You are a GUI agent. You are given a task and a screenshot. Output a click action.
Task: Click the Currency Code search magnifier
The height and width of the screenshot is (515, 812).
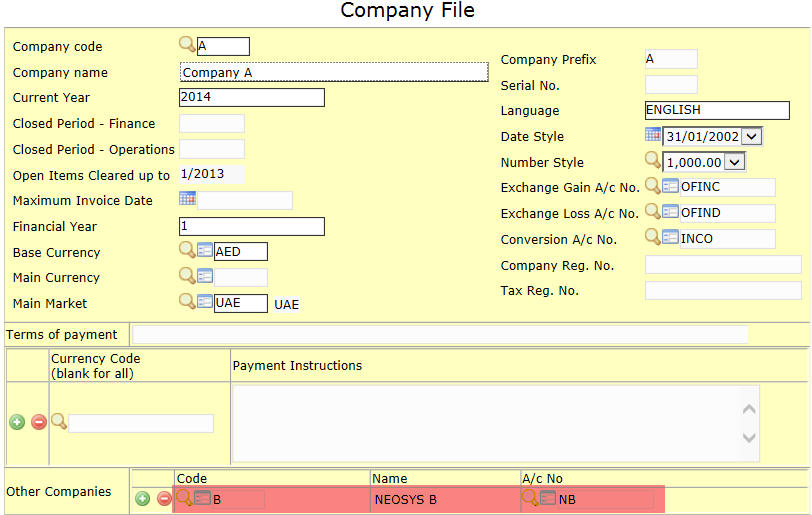coord(59,421)
